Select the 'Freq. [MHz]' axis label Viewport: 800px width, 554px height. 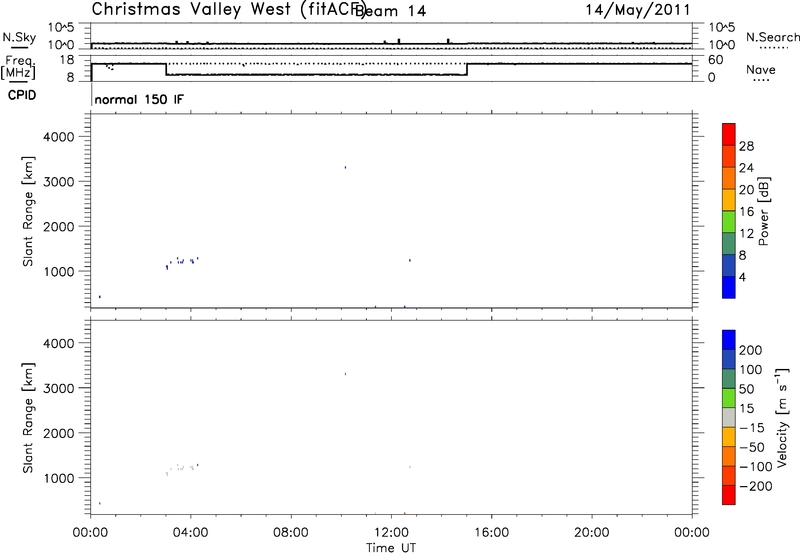coord(18,67)
